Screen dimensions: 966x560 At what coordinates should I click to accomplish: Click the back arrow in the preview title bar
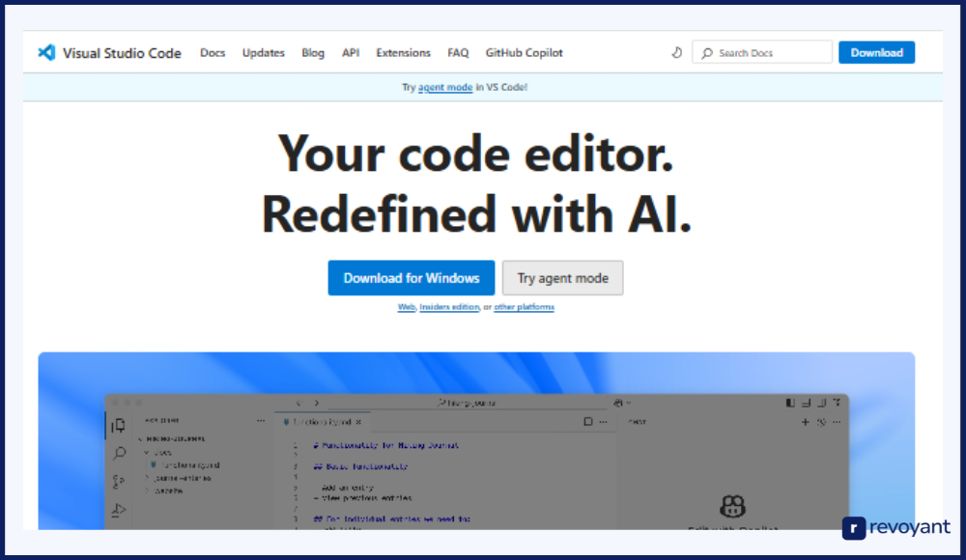pyautogui.click(x=298, y=403)
